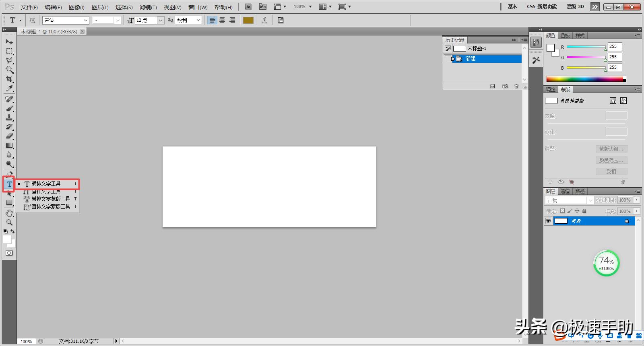This screenshot has width=644, height=346.
Task: Toggle center align text button
Action: (x=222, y=20)
